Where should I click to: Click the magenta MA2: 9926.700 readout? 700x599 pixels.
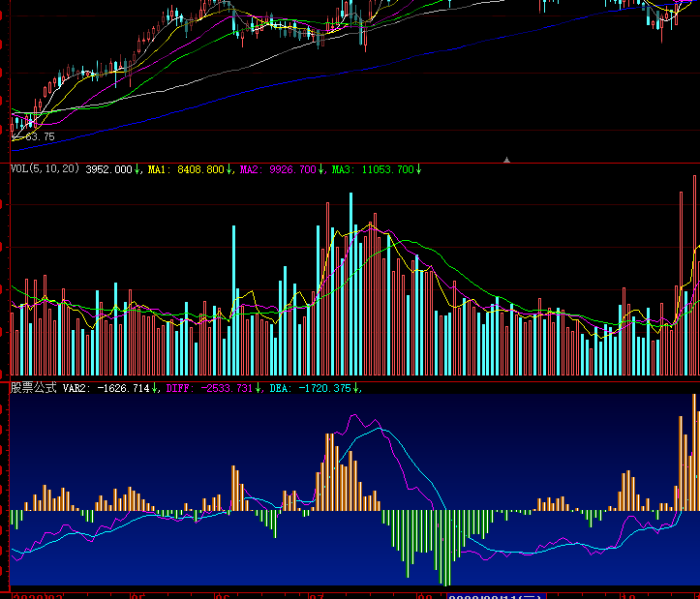[278, 169]
